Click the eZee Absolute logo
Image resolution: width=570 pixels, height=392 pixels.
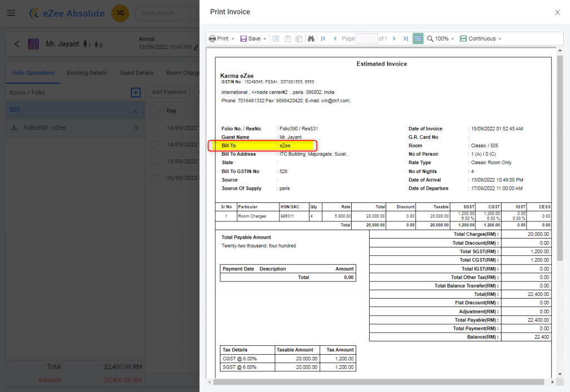(x=67, y=13)
